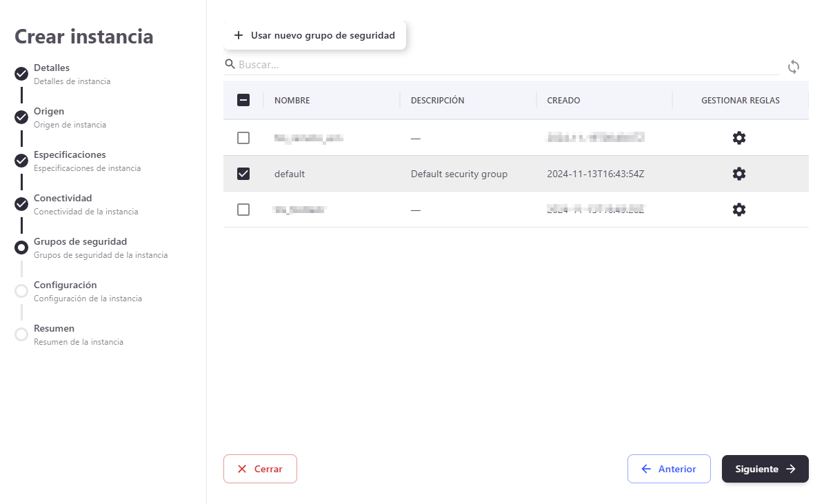Click the Detalles step checkmark icon

[x=21, y=74]
